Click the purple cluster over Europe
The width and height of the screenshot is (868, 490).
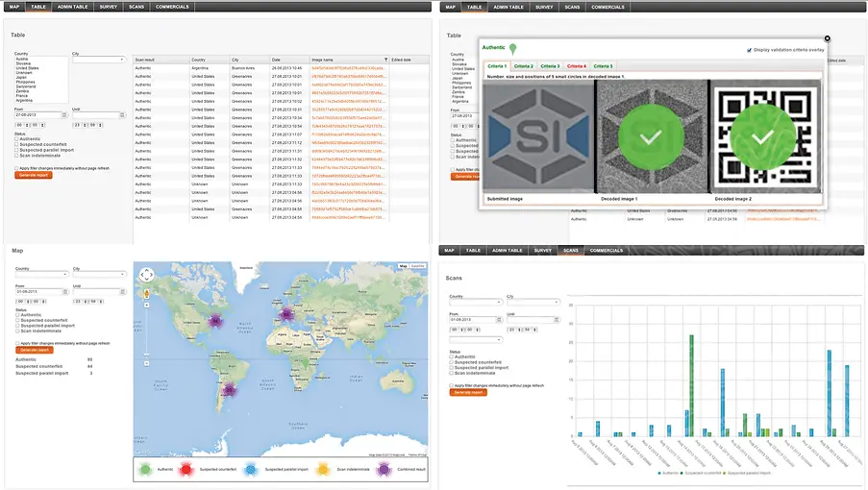click(x=286, y=315)
